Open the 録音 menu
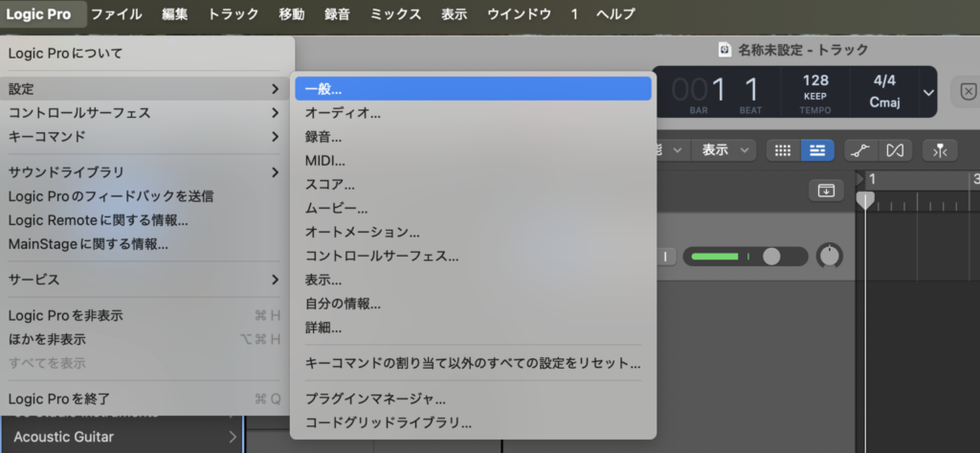This screenshot has width=980, height=453. point(338,13)
